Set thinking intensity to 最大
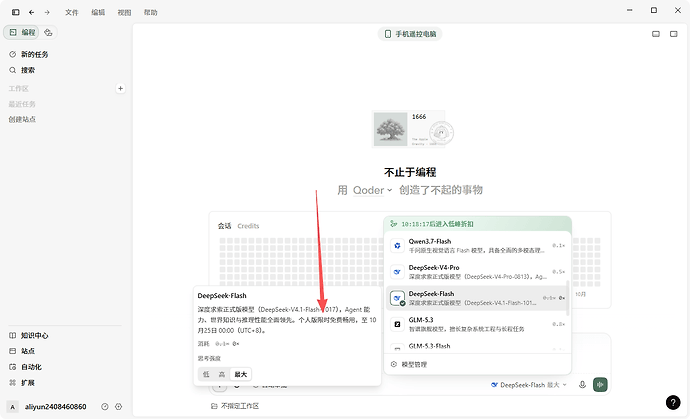Image resolution: width=690 pixels, height=419 pixels. [241, 374]
